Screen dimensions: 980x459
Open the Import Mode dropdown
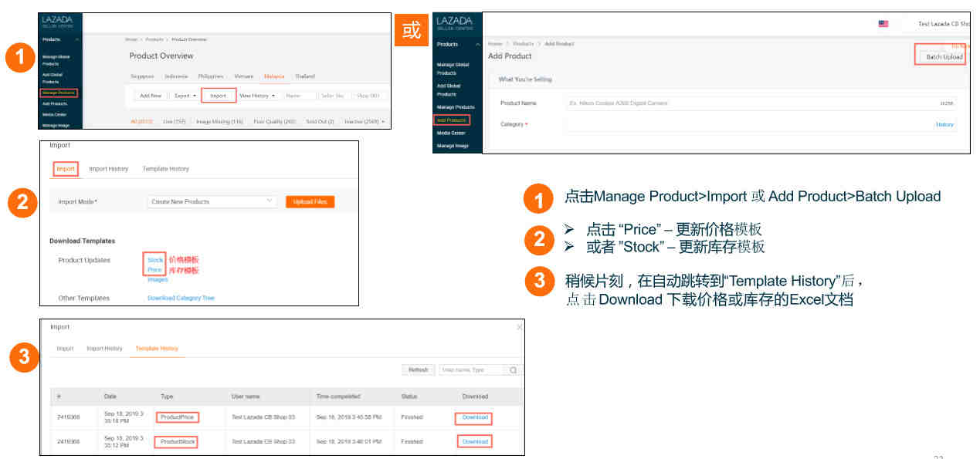pos(212,201)
